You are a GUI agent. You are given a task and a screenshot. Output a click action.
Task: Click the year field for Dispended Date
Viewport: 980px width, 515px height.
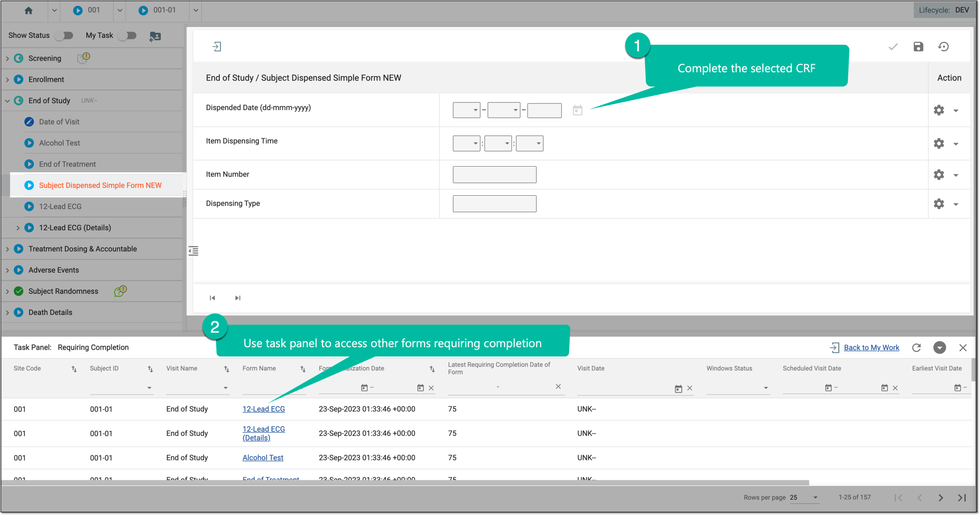click(544, 110)
